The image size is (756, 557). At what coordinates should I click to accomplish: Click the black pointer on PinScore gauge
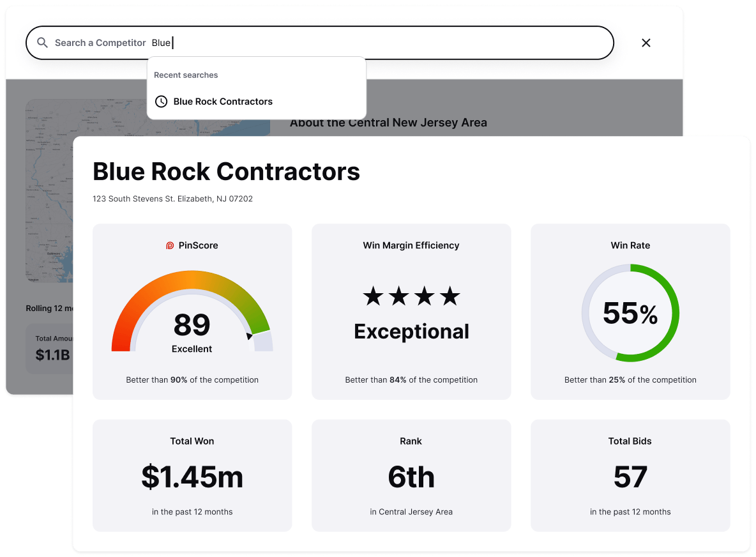(249, 335)
